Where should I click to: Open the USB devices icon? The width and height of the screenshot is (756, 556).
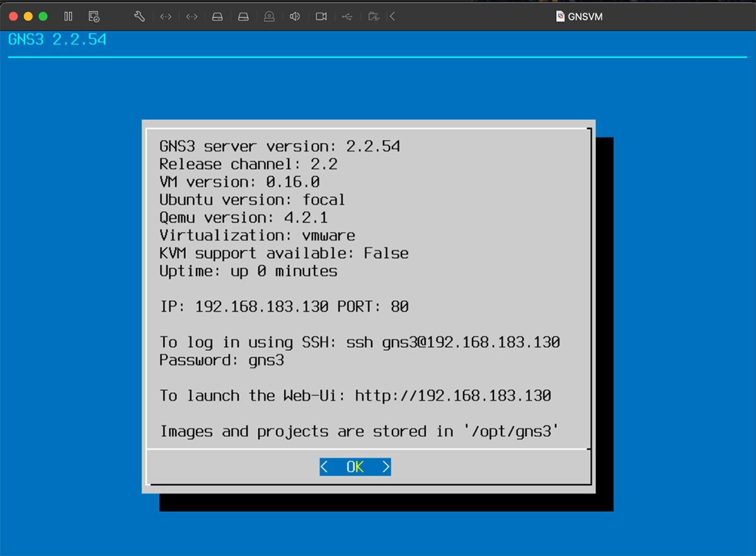[x=347, y=16]
